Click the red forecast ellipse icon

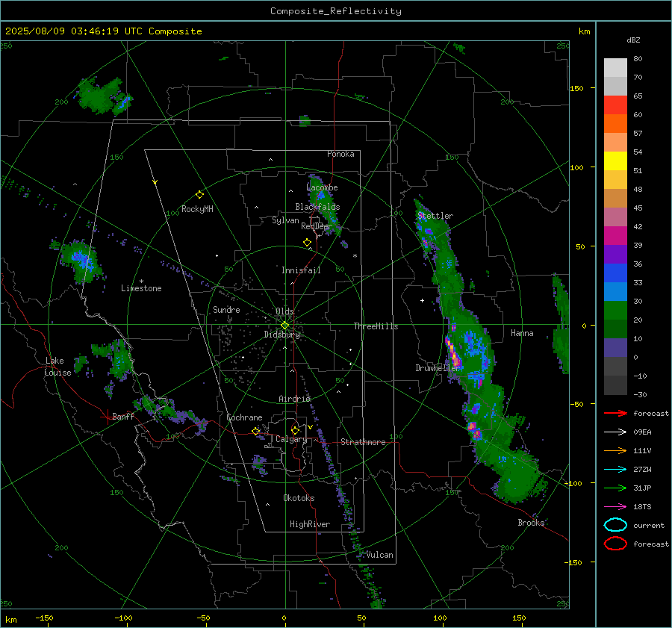(615, 544)
